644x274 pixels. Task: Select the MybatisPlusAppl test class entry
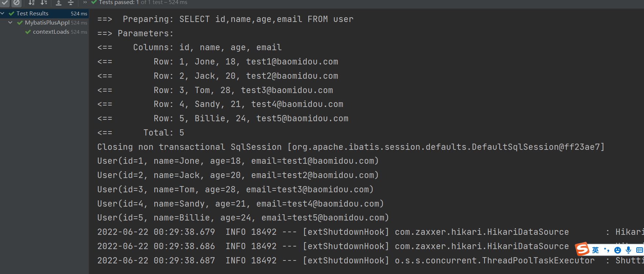[47, 23]
